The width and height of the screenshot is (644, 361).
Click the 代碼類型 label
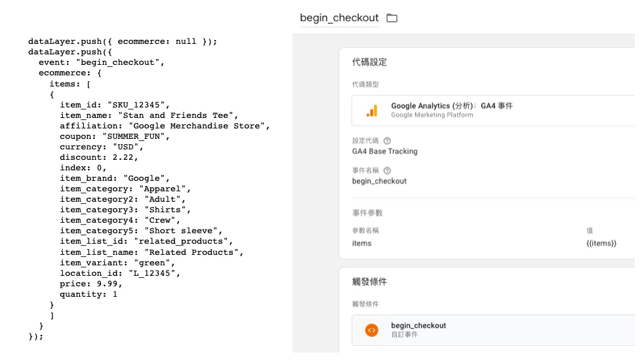365,85
